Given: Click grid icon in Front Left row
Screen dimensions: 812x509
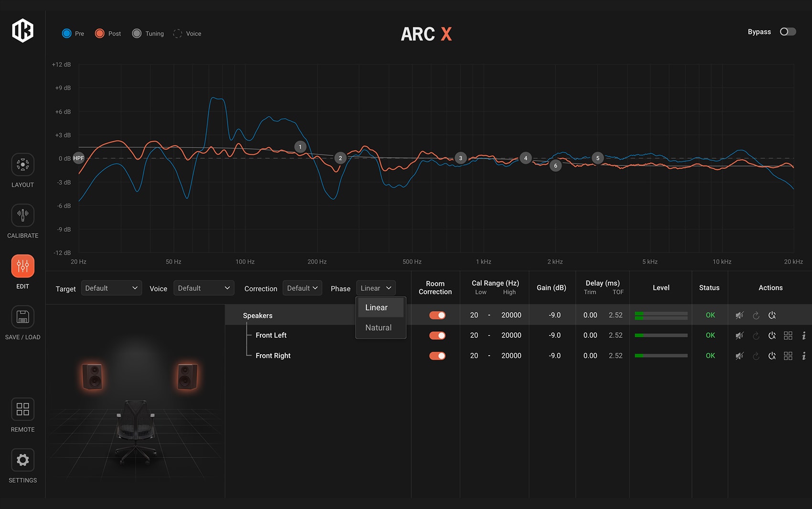Looking at the screenshot, I should tap(788, 336).
